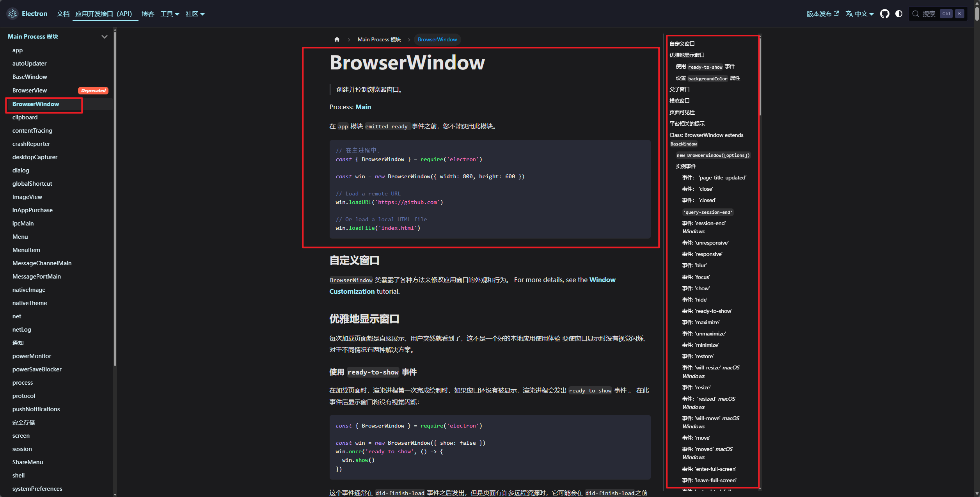This screenshot has width=980, height=497.
Task: Click the Electron logo icon
Action: [x=12, y=14]
